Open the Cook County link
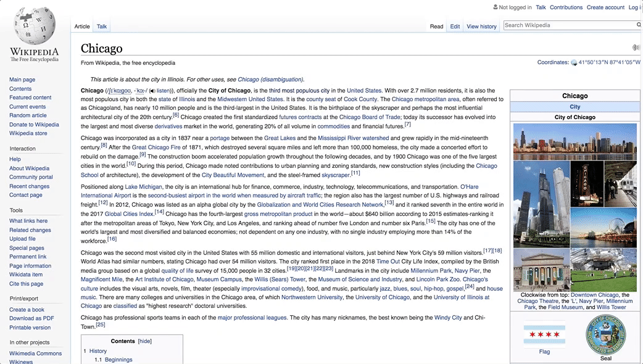Image resolution: width=643 pixels, height=364 pixels. (x=360, y=99)
